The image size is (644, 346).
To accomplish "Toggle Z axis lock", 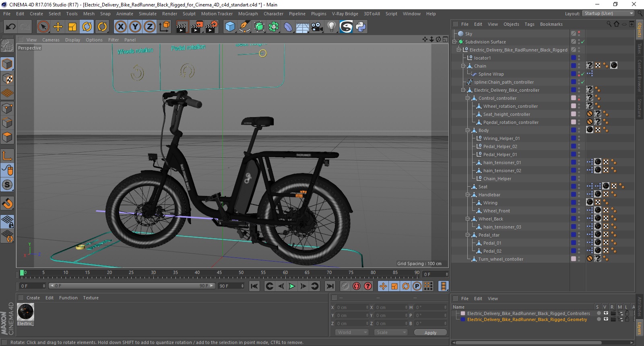I will [149, 27].
